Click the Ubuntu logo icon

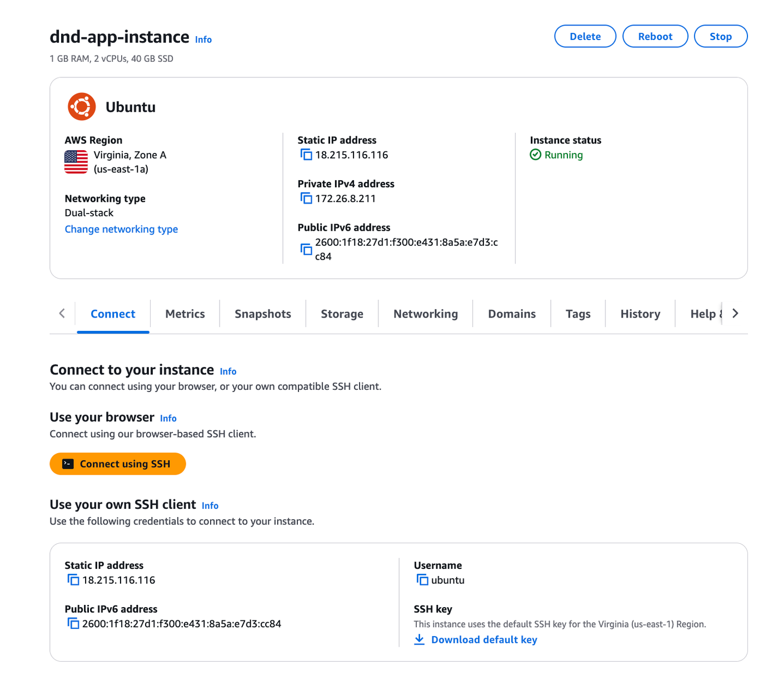click(82, 107)
